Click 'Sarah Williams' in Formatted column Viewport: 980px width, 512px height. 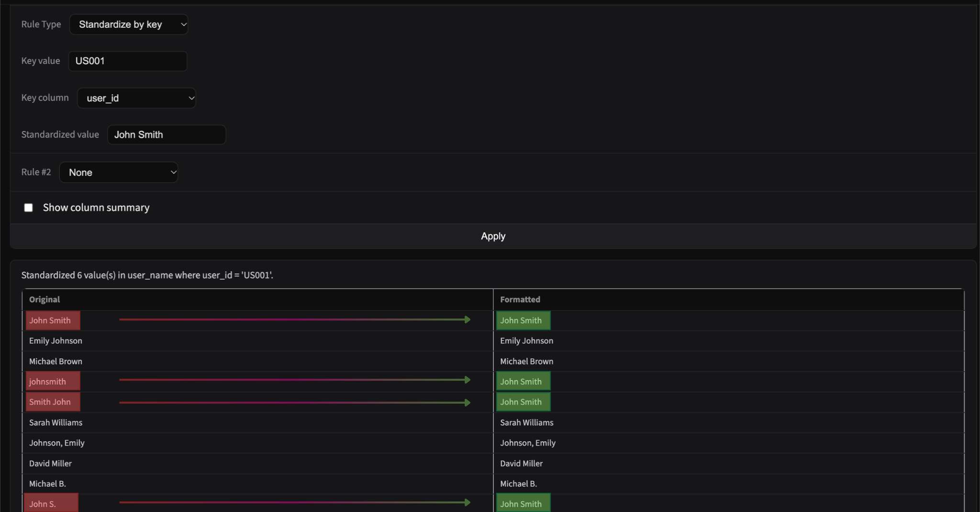pos(526,423)
